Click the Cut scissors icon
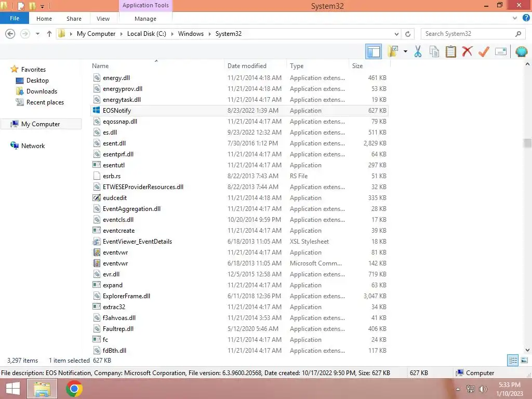Image resolution: width=532 pixels, height=399 pixels. coord(418,51)
